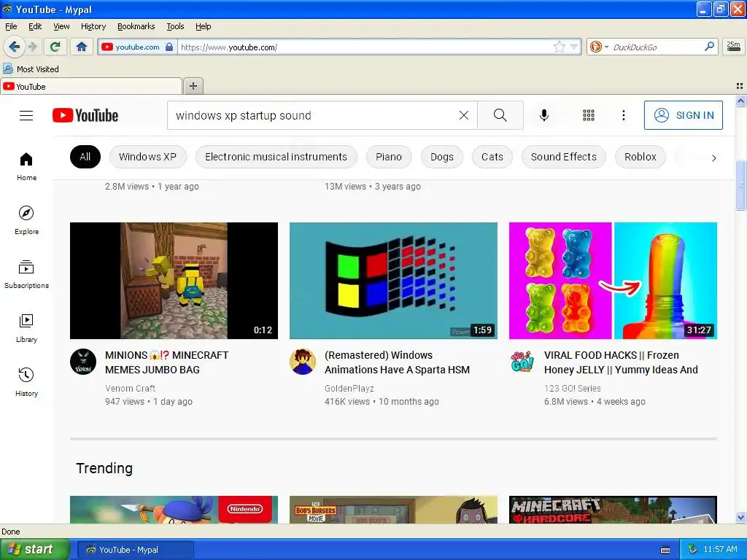Submit search with YouTube magnifier button

500,115
